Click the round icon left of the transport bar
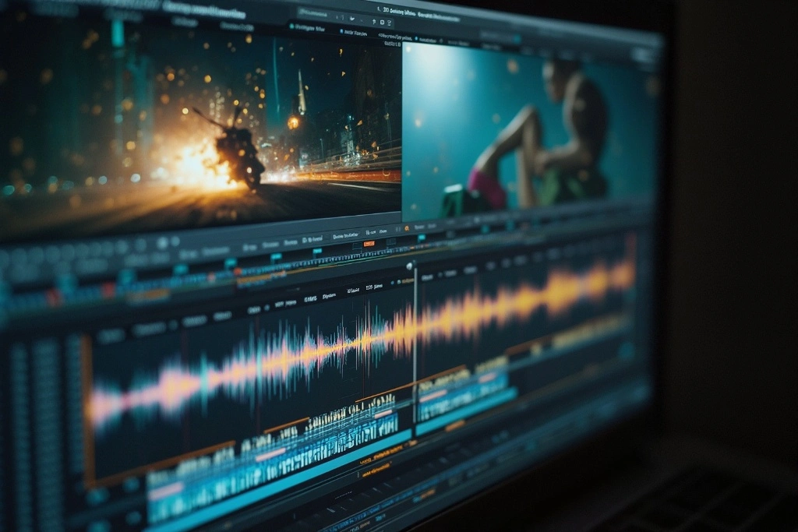 [162, 242]
